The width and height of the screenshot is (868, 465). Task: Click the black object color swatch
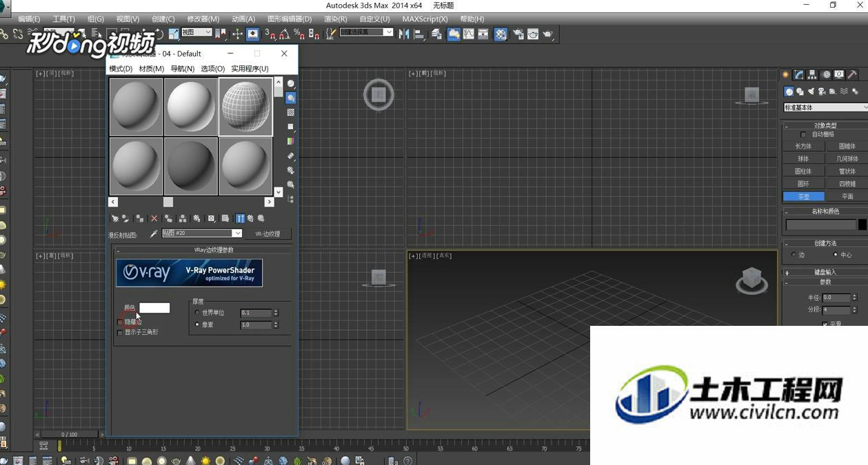tap(862, 225)
